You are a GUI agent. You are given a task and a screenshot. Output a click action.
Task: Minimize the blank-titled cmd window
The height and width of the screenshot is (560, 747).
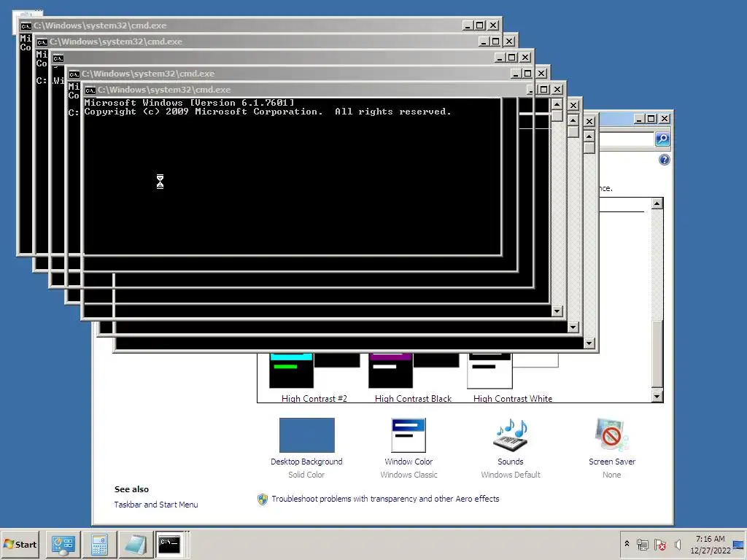tap(500, 58)
